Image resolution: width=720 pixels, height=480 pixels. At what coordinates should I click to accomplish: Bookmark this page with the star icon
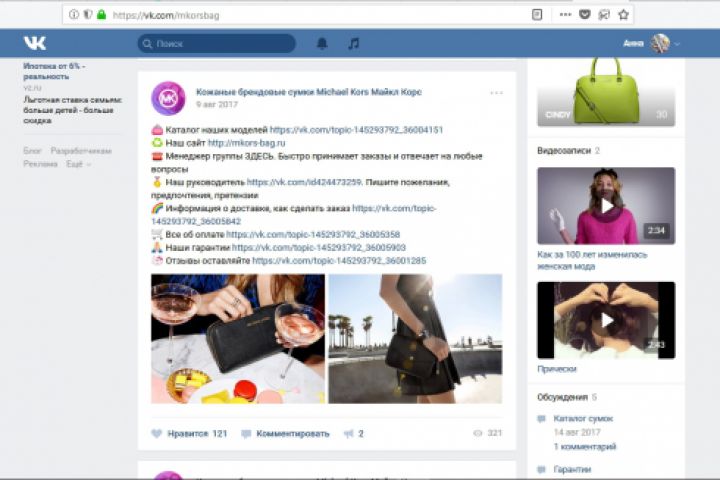click(x=623, y=15)
